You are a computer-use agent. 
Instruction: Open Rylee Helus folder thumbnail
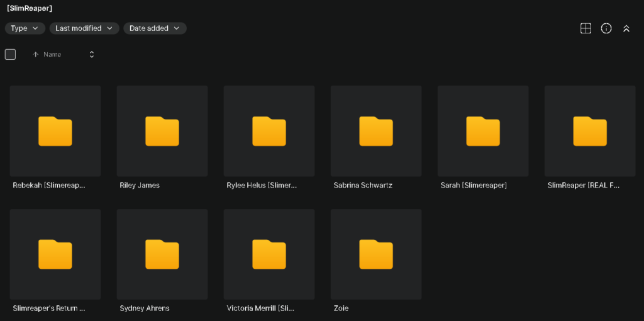pos(269,131)
